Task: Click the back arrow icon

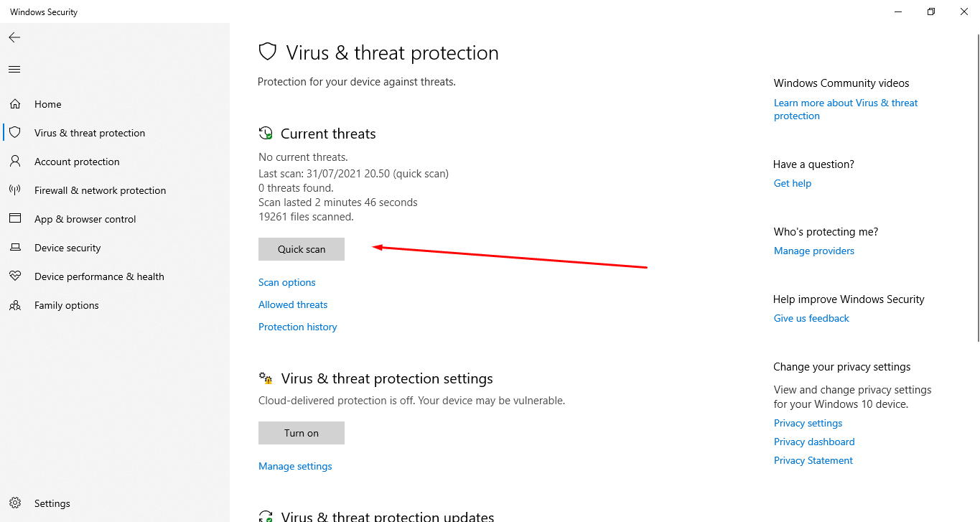Action: pos(14,37)
